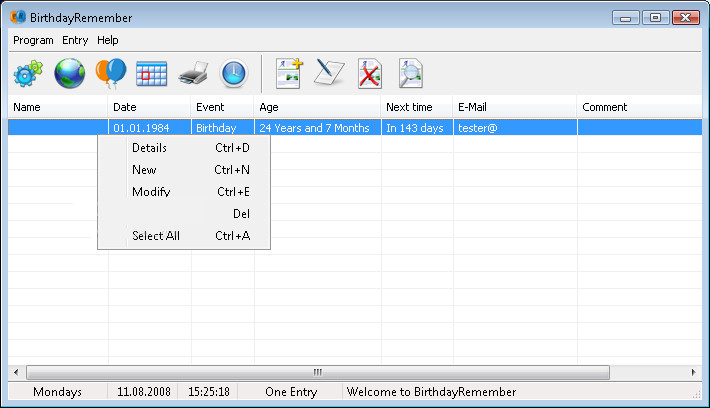This screenshot has width=710, height=408.
Task: Sort by the Comment column header
Action: tap(639, 107)
